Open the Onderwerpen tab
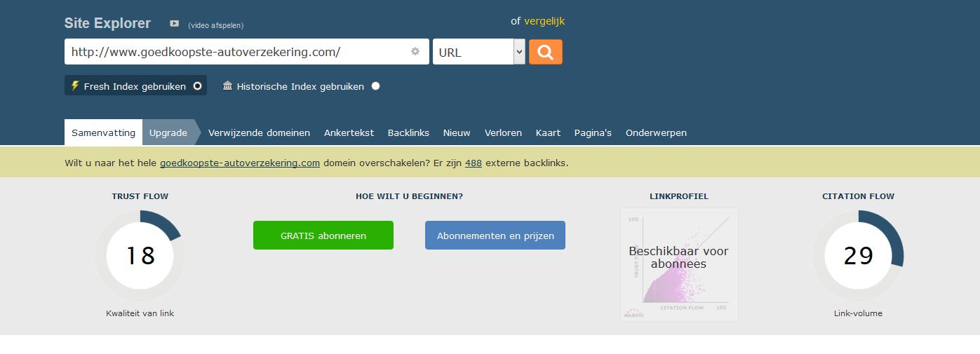 pyautogui.click(x=656, y=132)
